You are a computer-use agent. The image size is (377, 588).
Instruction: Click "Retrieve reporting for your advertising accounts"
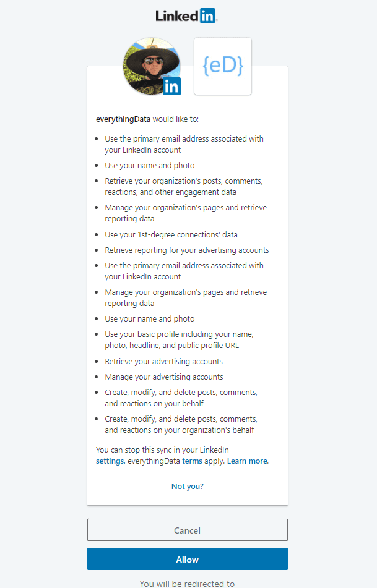pos(186,250)
